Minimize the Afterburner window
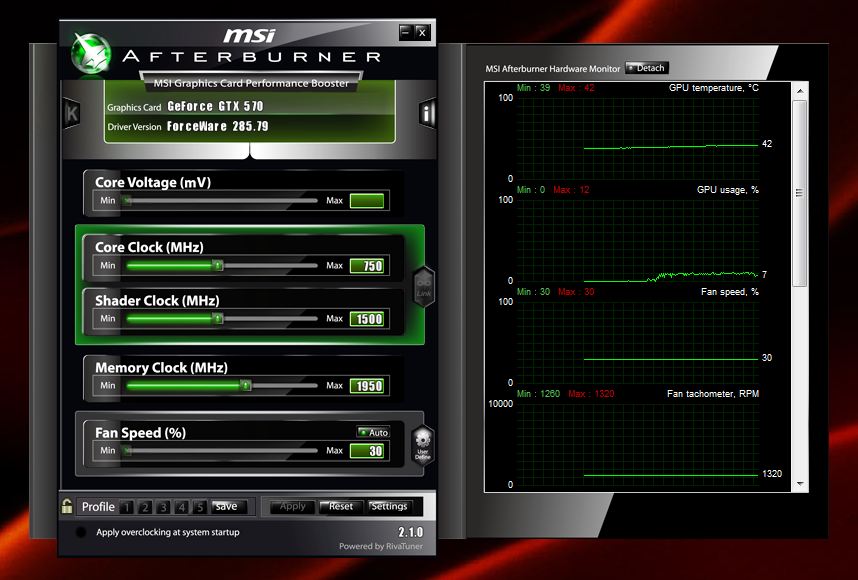Image resolution: width=858 pixels, height=580 pixels. tap(405, 32)
